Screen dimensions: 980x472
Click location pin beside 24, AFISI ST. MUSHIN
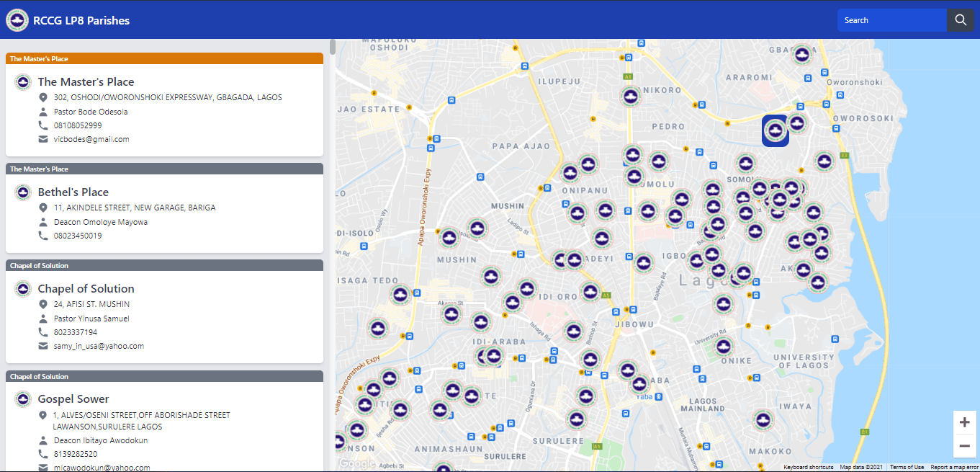click(x=43, y=304)
